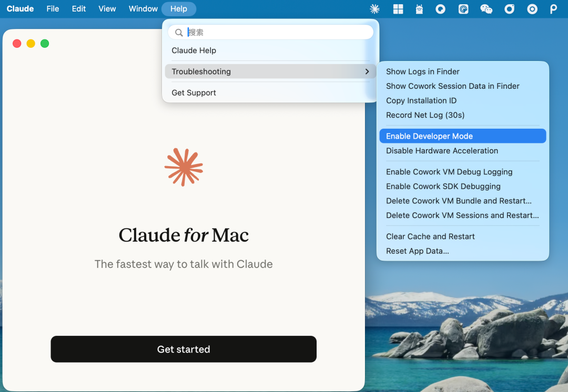Enable Cowork VM Debug Logging
The image size is (568, 392).
(x=449, y=172)
